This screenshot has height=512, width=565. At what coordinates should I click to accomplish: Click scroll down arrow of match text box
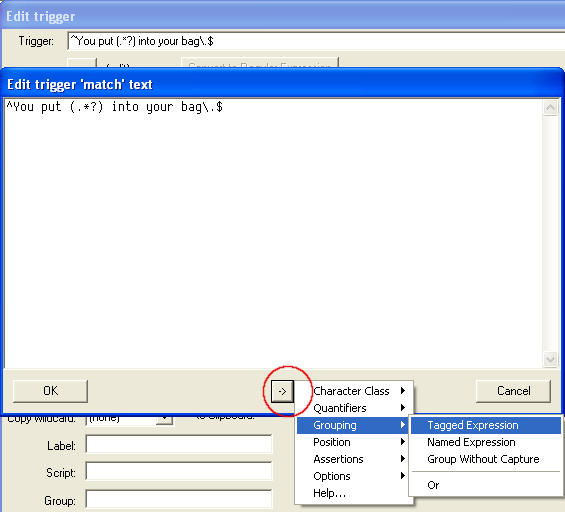pos(551,359)
